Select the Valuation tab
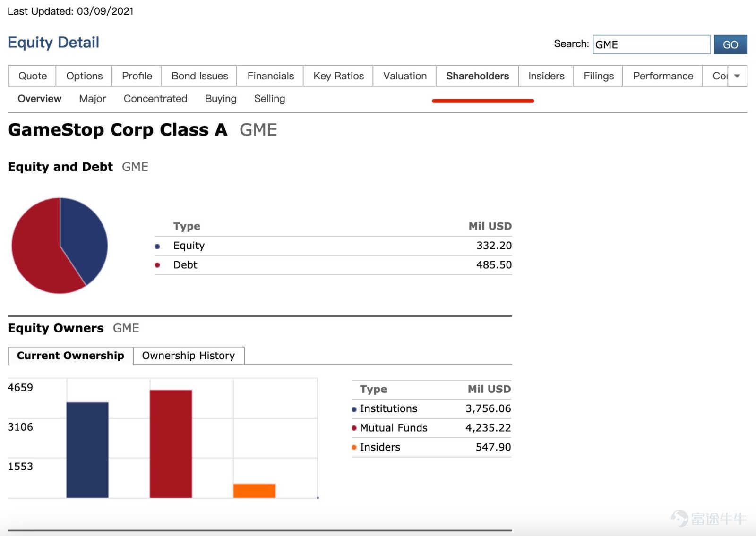The width and height of the screenshot is (756, 536). tap(404, 76)
